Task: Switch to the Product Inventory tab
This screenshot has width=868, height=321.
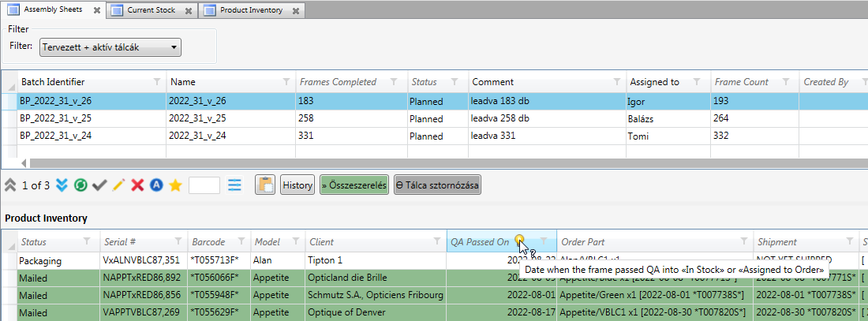Action: tap(249, 10)
